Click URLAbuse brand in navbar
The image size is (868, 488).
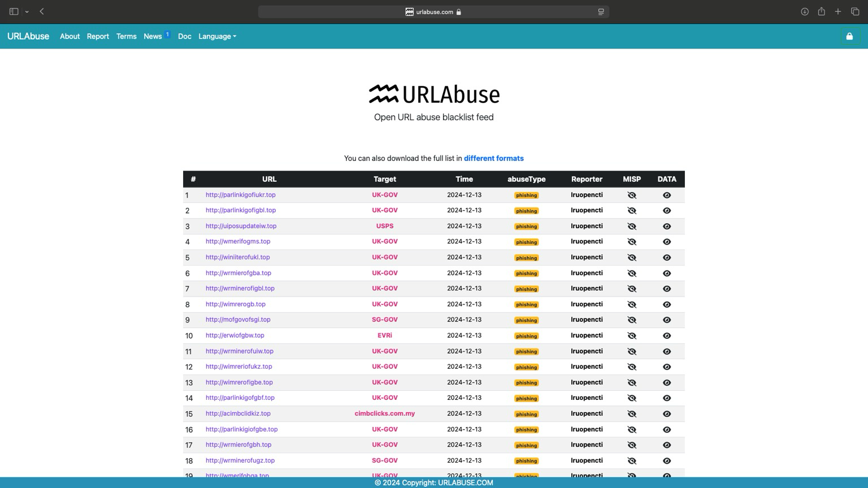coord(28,36)
